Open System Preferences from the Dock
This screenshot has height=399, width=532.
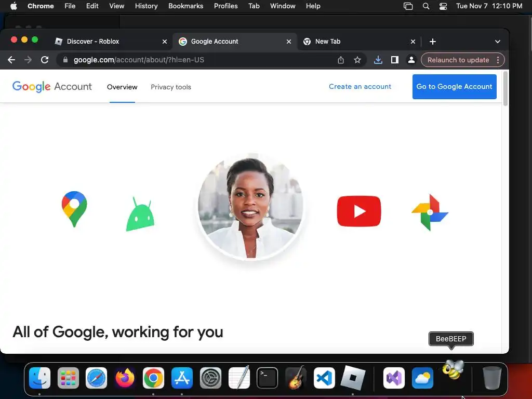click(x=210, y=378)
